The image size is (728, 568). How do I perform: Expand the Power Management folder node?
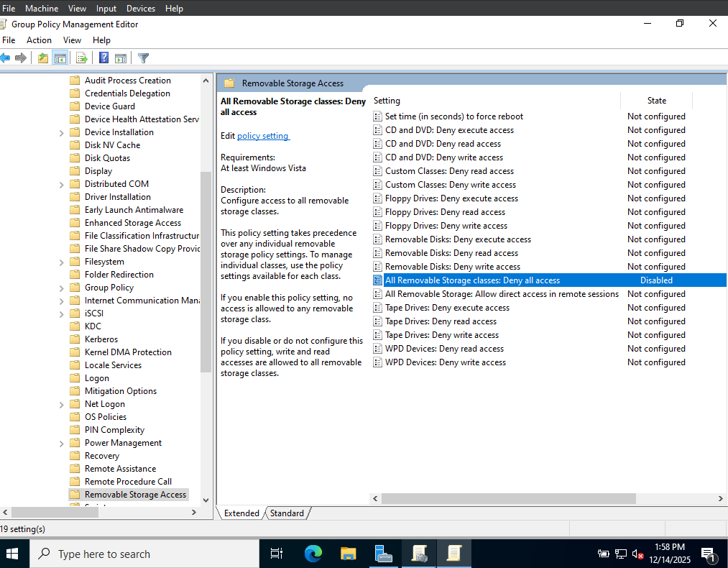pos(61,444)
